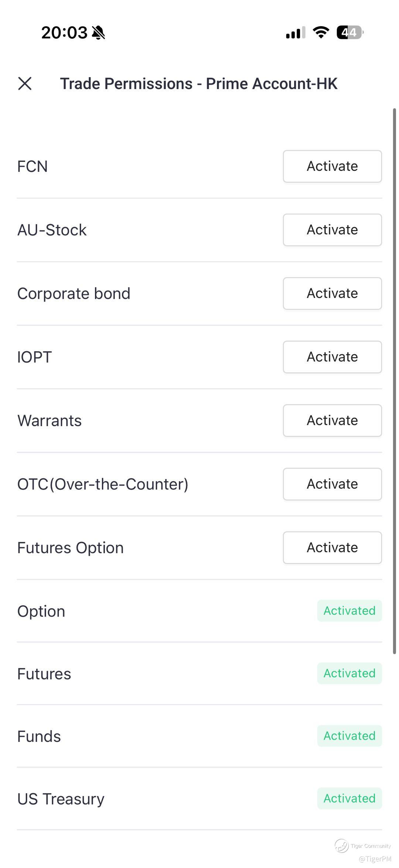The width and height of the screenshot is (399, 868).
Task: Tap the Tiger Community watermark logo
Action: (x=342, y=845)
